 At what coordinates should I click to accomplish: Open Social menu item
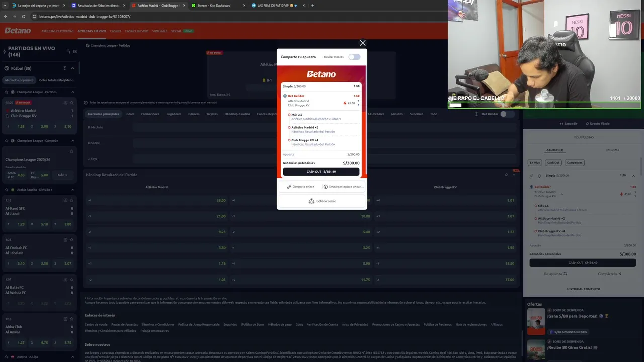(x=176, y=31)
